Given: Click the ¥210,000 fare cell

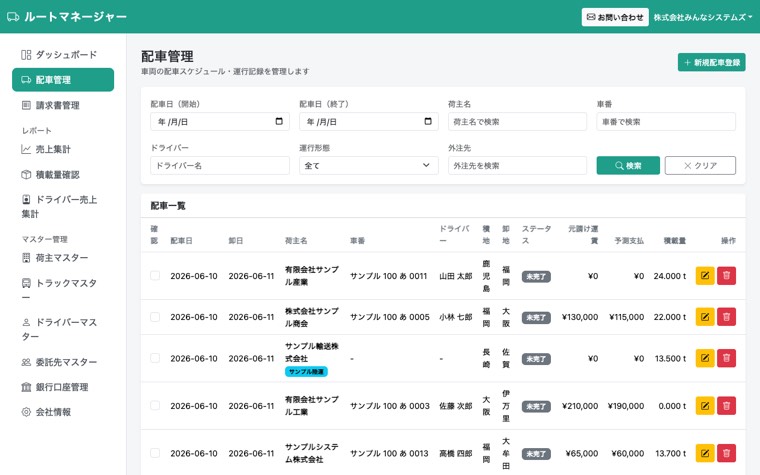Looking at the screenshot, I should [580, 406].
